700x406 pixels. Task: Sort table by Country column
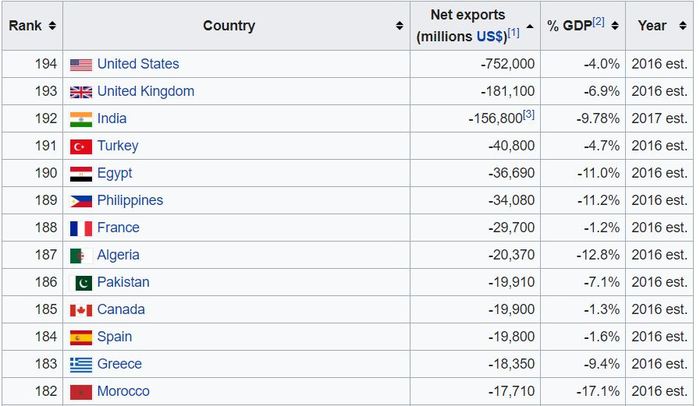(x=400, y=26)
